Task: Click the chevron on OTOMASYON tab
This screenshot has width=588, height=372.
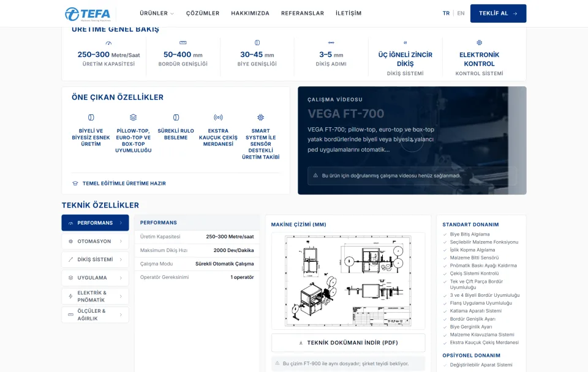Action: tap(121, 241)
